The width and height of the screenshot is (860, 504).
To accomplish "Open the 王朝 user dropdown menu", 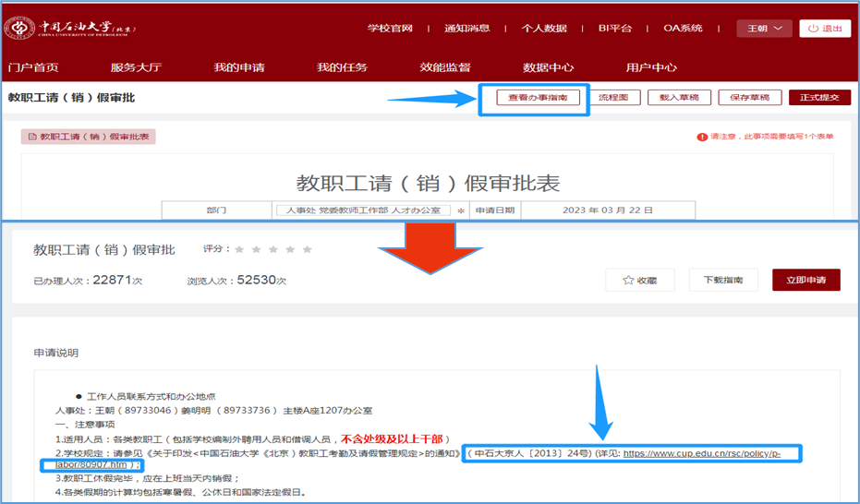I will [764, 29].
